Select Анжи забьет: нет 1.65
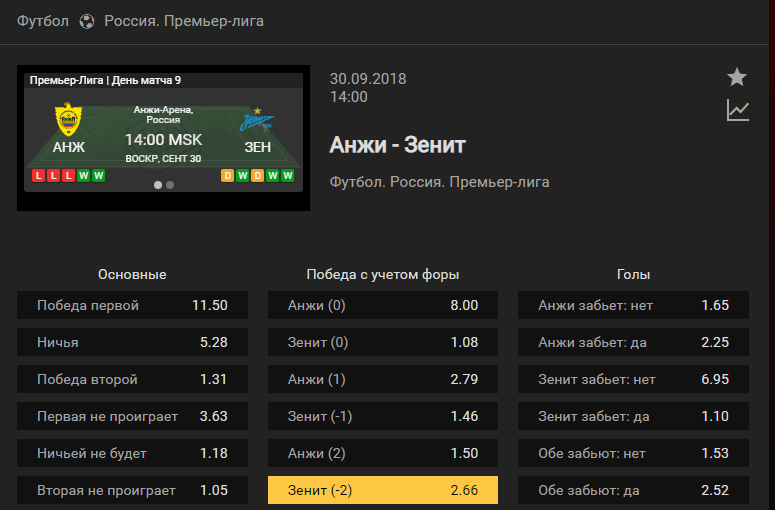 (x=634, y=305)
